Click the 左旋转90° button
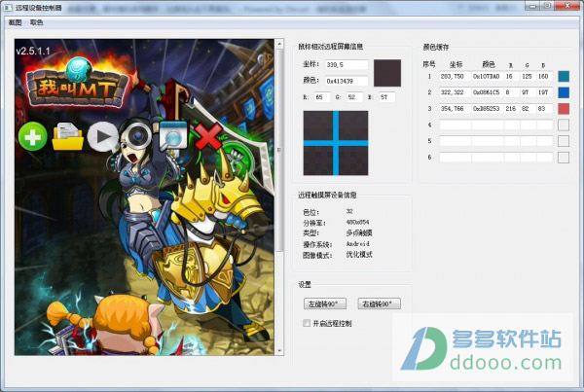The width and height of the screenshot is (584, 392). [x=325, y=303]
